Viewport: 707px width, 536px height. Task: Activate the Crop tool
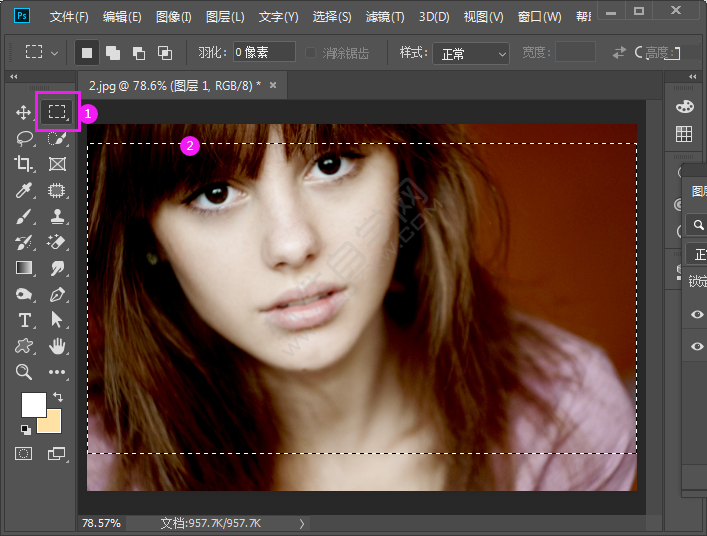[x=24, y=164]
